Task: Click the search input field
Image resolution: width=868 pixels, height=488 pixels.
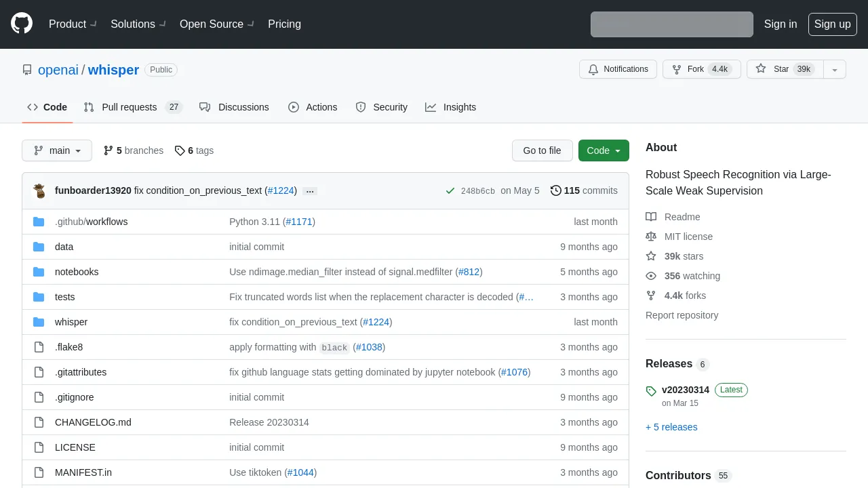Action: tap(671, 24)
